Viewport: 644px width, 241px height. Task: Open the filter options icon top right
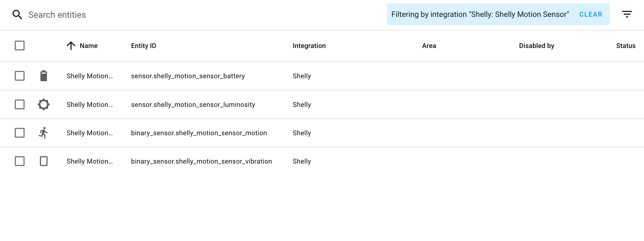(x=627, y=14)
